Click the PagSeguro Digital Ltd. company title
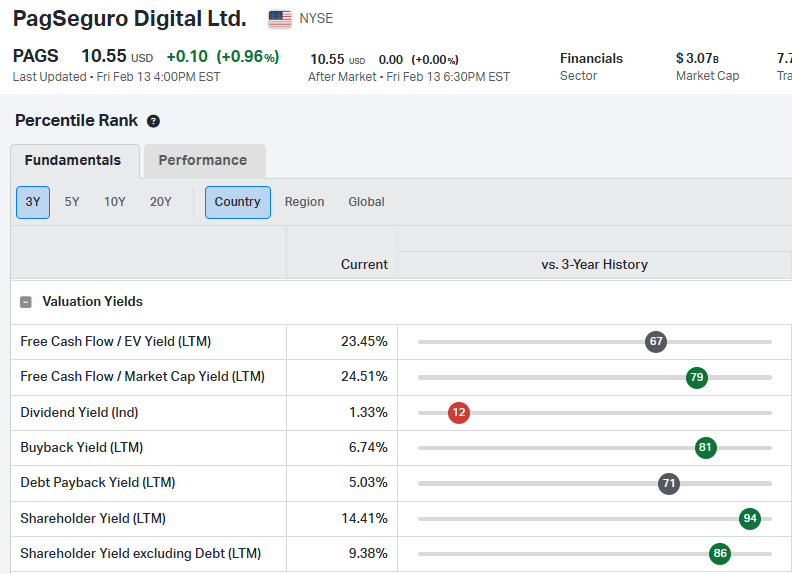 tap(129, 19)
